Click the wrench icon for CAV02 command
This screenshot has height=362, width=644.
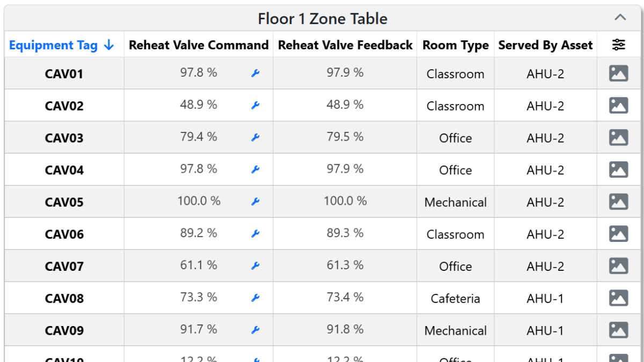pos(255,106)
